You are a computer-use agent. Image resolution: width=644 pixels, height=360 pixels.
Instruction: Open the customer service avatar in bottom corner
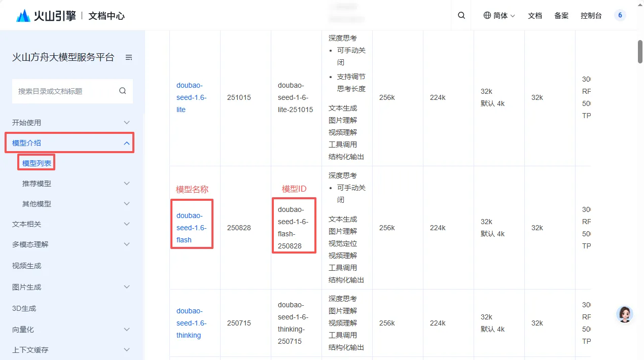624,314
